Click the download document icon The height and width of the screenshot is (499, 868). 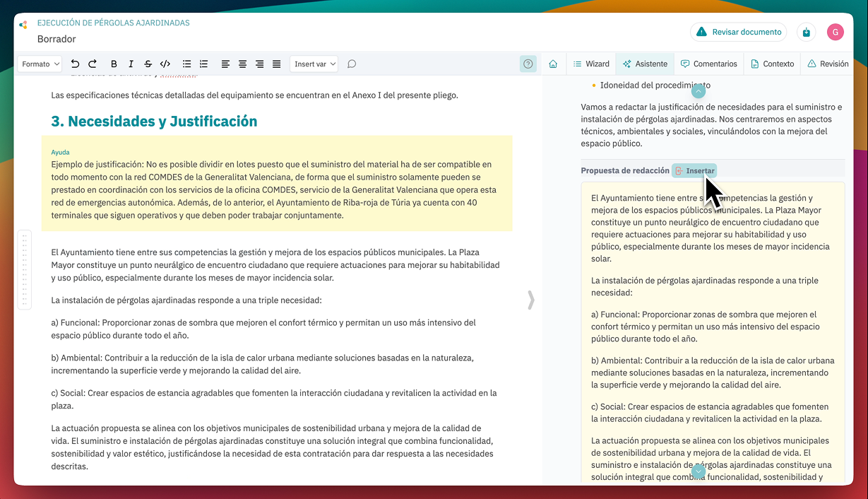[807, 32]
